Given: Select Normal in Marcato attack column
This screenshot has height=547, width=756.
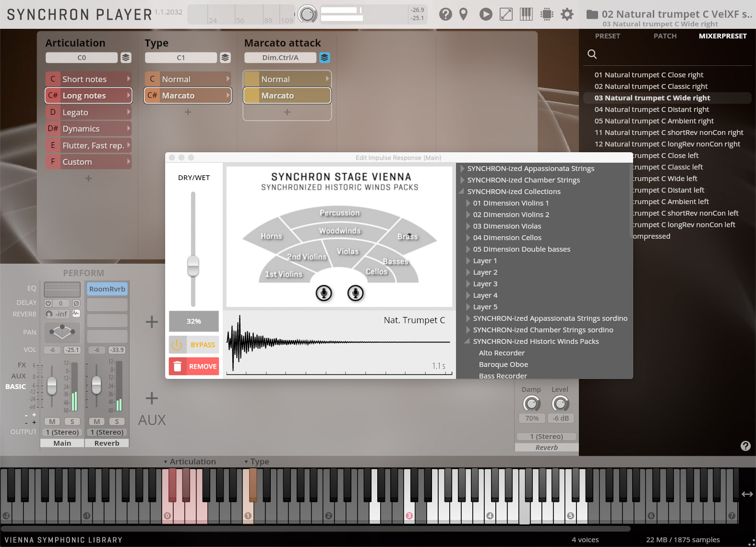Looking at the screenshot, I should (x=287, y=79).
